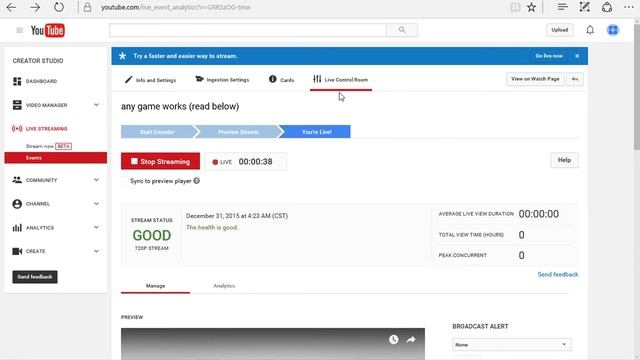640x360 pixels.
Task: Select Live Control Room tab
Action: tap(341, 80)
